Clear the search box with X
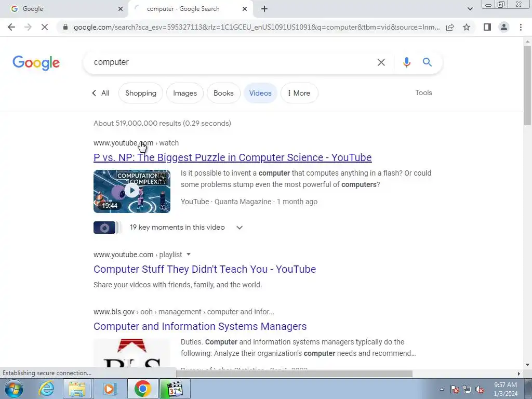Screen dimensions: 532x399 tap(381, 62)
